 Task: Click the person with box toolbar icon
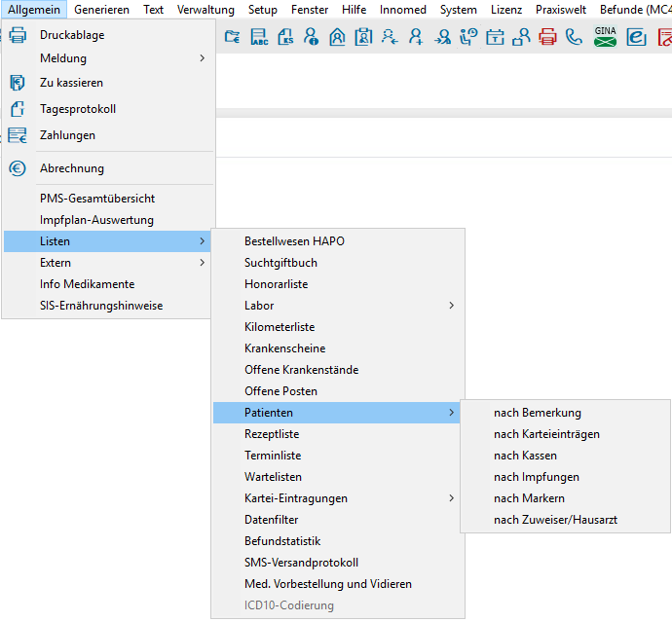[x=522, y=37]
